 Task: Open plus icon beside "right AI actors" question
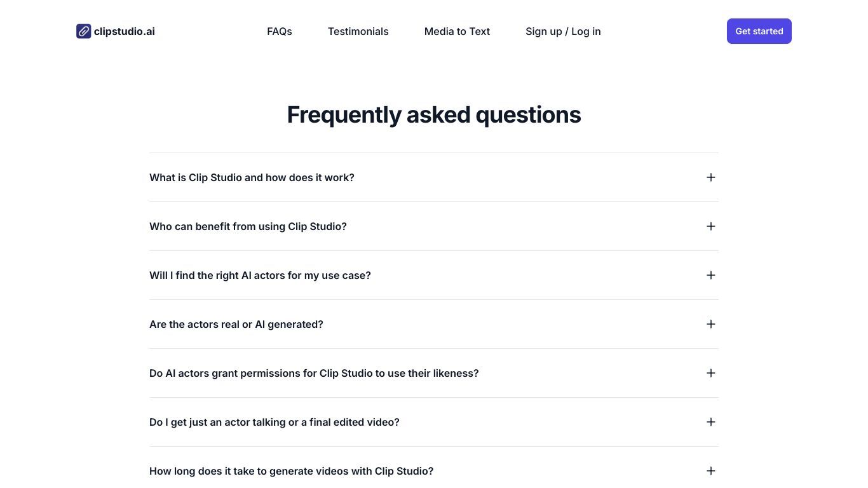point(710,275)
